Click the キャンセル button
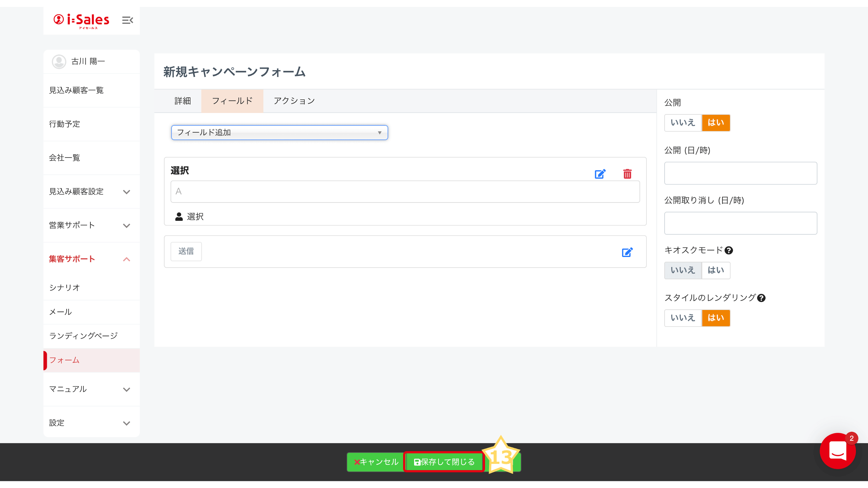 pyautogui.click(x=376, y=462)
